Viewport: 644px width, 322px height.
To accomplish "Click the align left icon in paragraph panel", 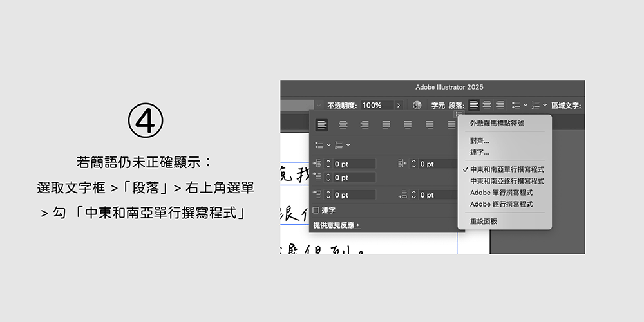I will (x=322, y=124).
